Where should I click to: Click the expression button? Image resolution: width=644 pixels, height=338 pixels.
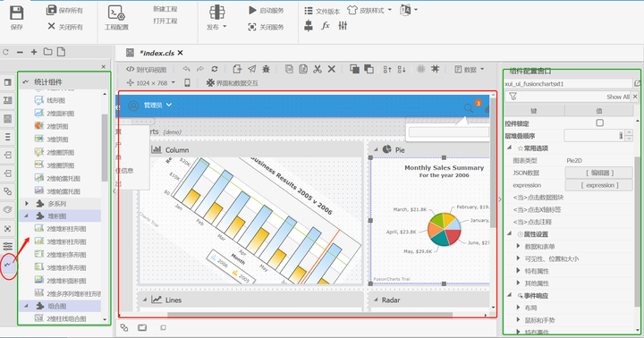coord(599,185)
